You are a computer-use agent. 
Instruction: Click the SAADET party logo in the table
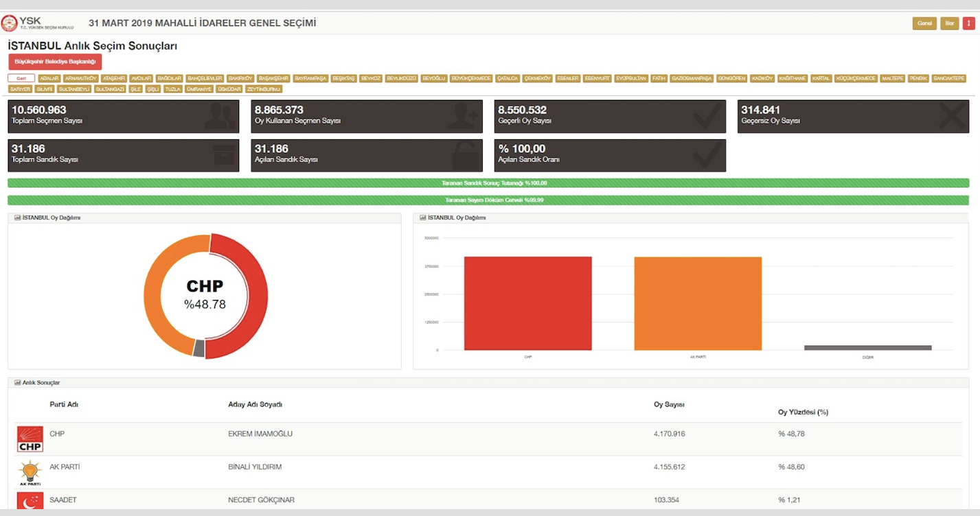(30, 501)
